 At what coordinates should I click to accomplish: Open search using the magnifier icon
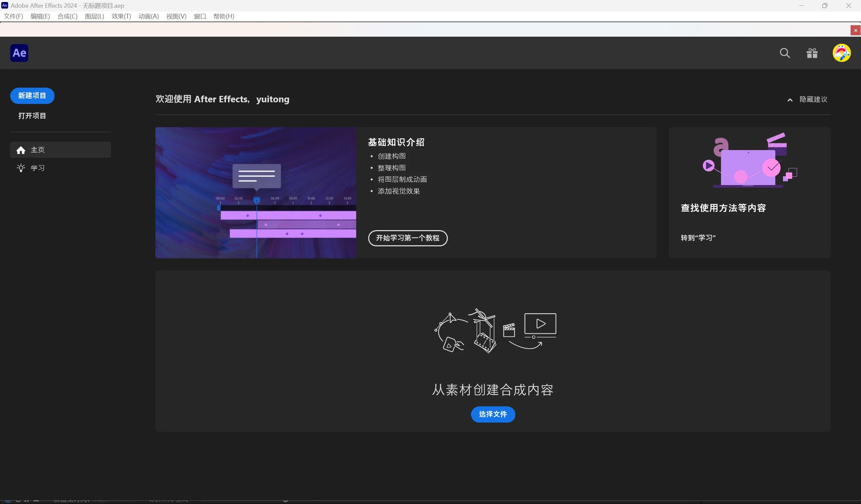(x=785, y=52)
